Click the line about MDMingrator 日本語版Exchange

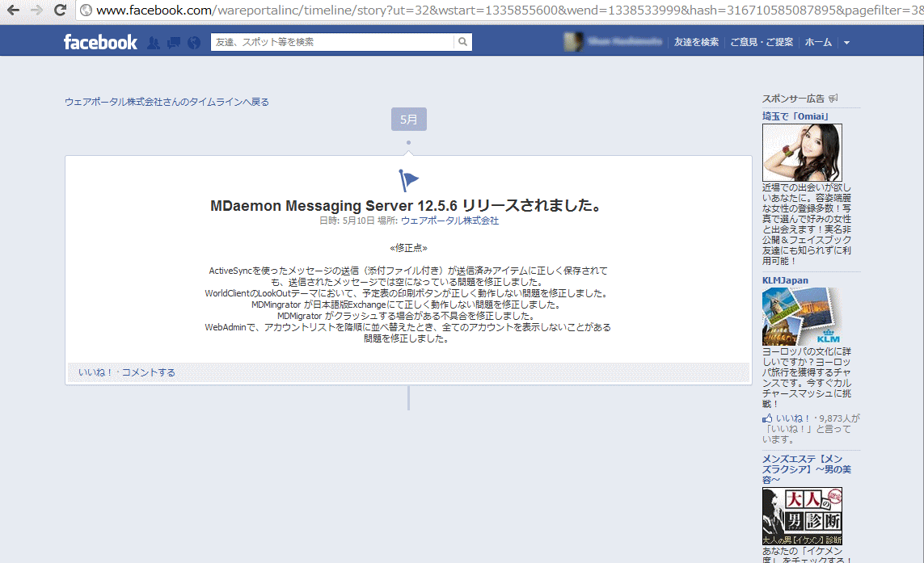click(x=406, y=305)
